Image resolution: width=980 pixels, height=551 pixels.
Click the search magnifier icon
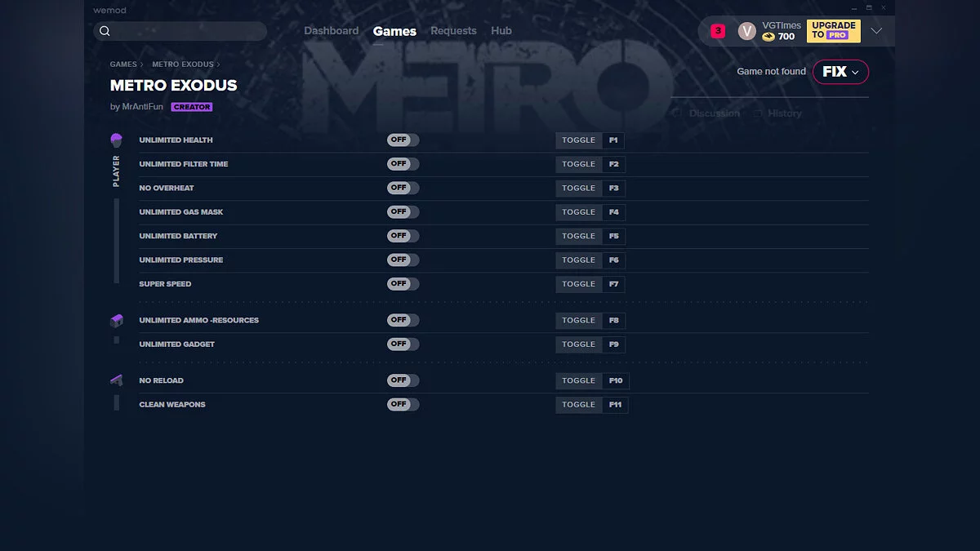(105, 31)
